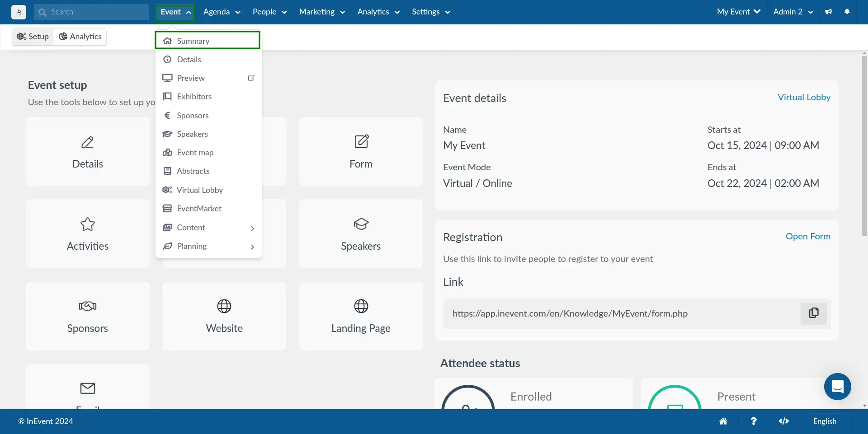Open the notifications bell
Image resolution: width=868 pixels, height=434 pixels.
tap(847, 12)
